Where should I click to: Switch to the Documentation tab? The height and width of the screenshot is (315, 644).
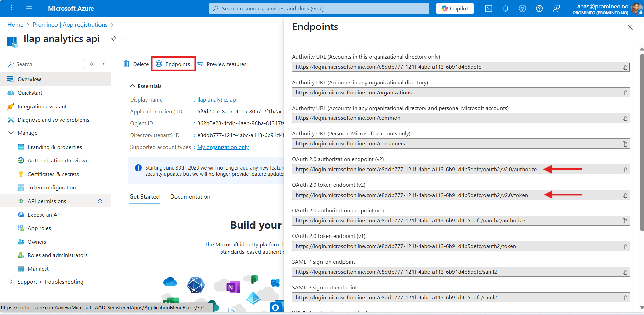(190, 197)
